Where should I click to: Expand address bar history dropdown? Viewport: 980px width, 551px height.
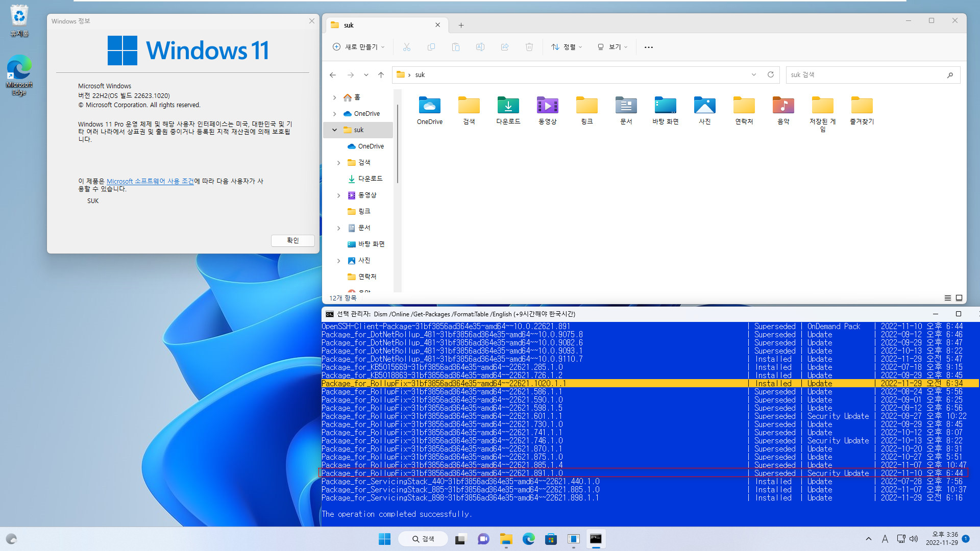[x=753, y=74]
